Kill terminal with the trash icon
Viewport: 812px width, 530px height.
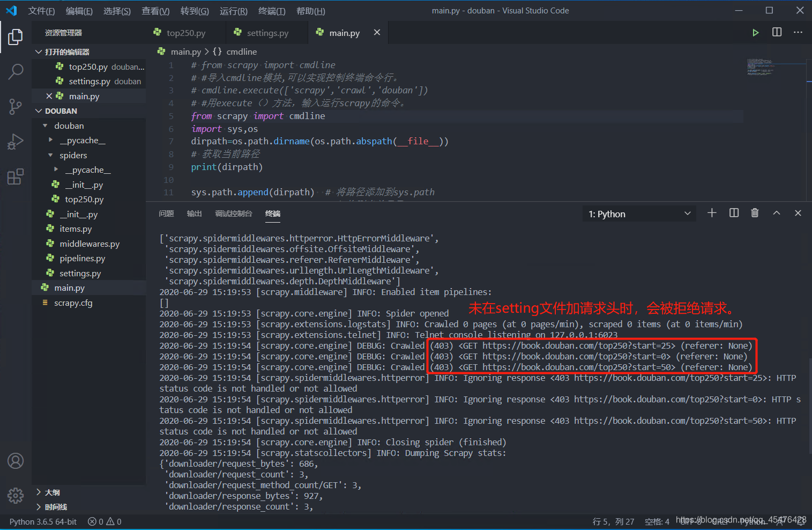tap(755, 213)
